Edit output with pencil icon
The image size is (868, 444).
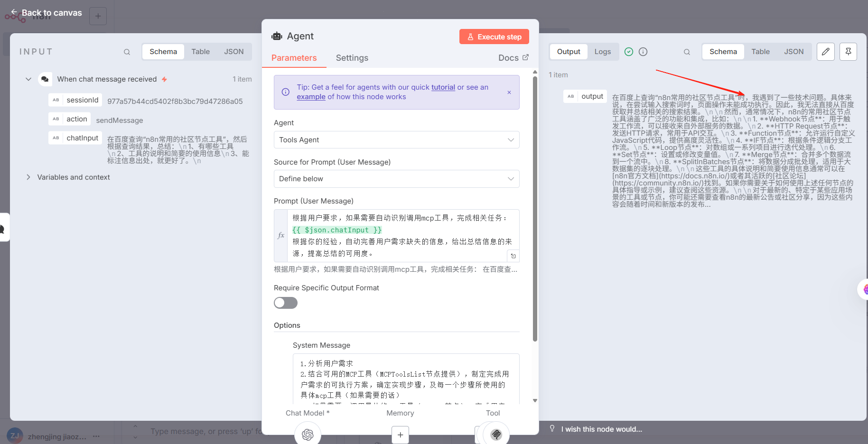pos(826,52)
